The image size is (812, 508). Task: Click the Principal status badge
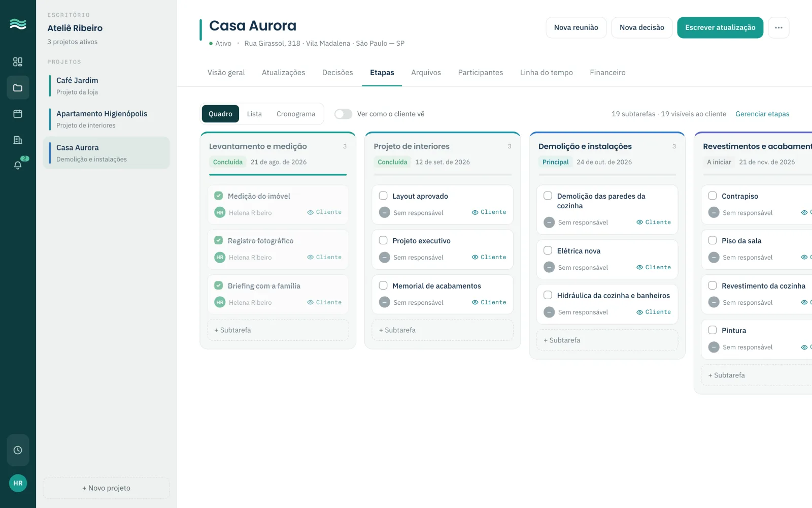(555, 162)
